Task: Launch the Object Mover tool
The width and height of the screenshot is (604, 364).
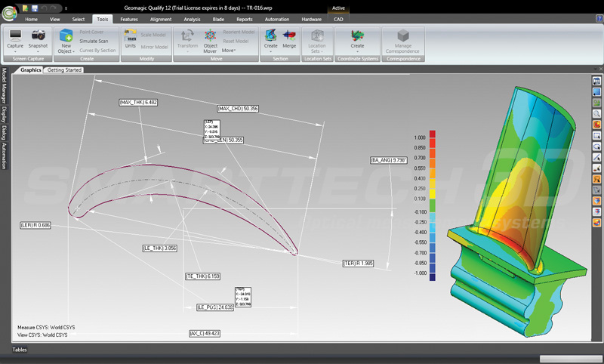Action: [x=210, y=42]
